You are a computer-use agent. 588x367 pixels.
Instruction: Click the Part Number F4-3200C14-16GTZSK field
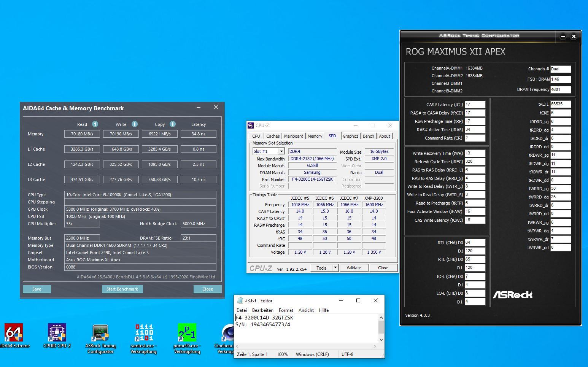click(x=312, y=179)
